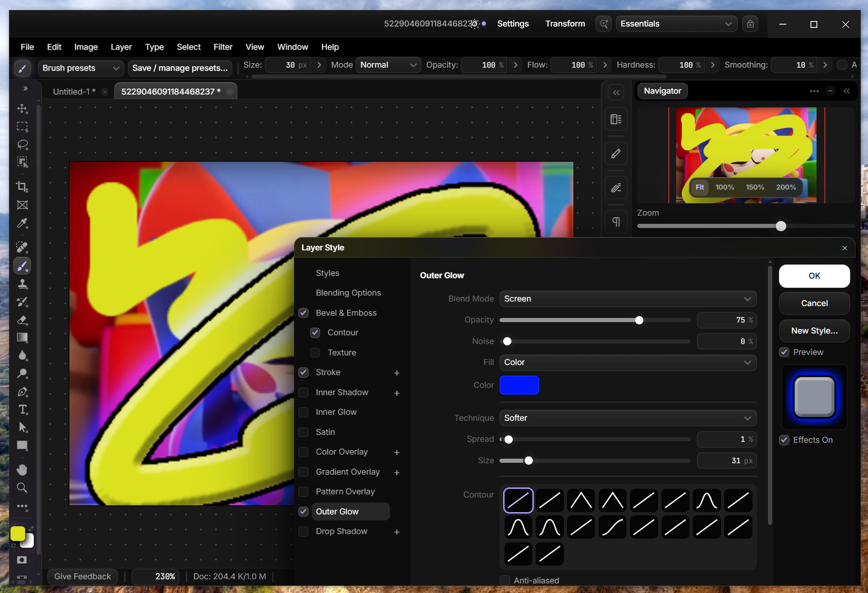Click the outer glow Size value field
The image size is (868, 593).
pos(726,461)
